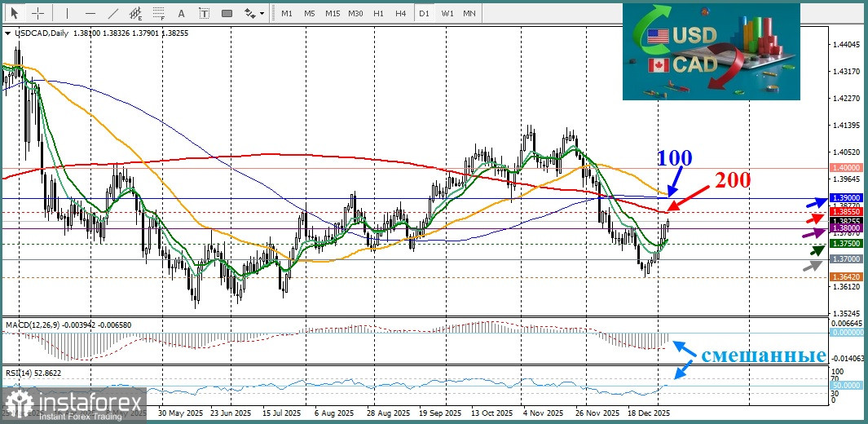Click the USDCAD,Daily symbol label
The height and width of the screenshot is (424, 868).
coord(40,33)
